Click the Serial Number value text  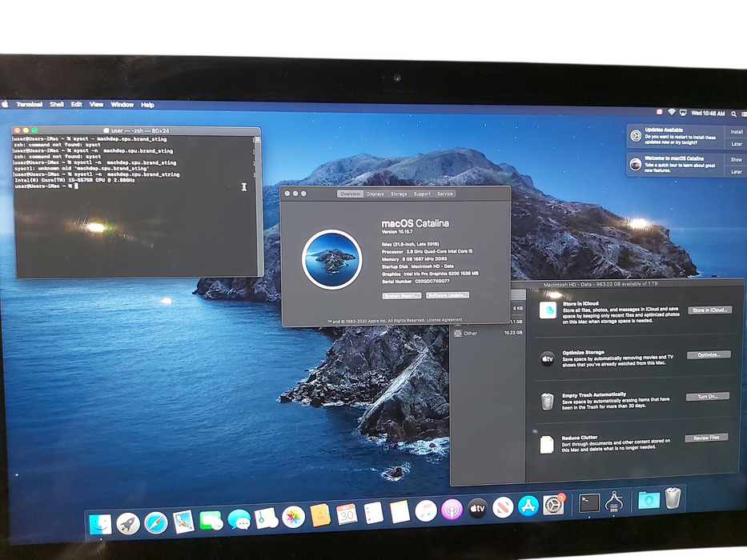click(x=432, y=282)
